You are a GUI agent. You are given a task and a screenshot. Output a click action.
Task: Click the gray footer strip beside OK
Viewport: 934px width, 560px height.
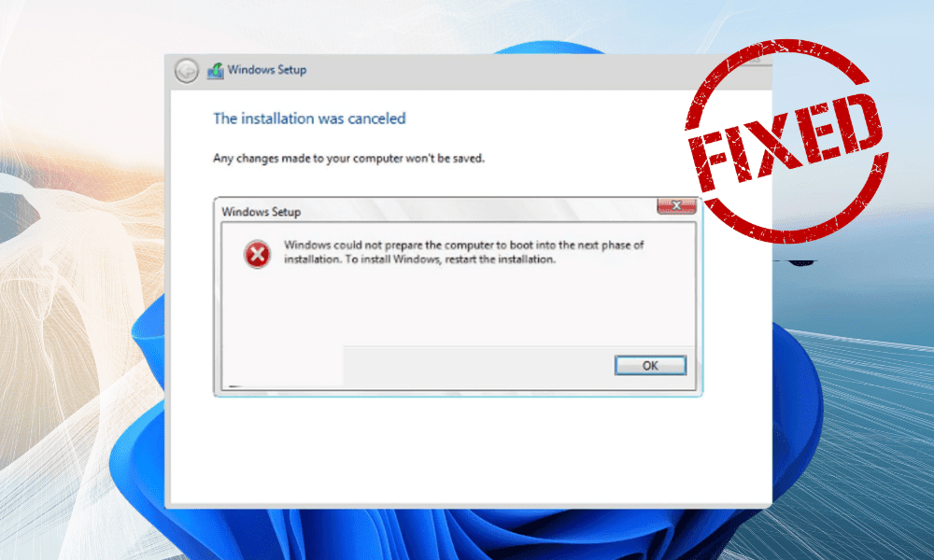coord(478,367)
